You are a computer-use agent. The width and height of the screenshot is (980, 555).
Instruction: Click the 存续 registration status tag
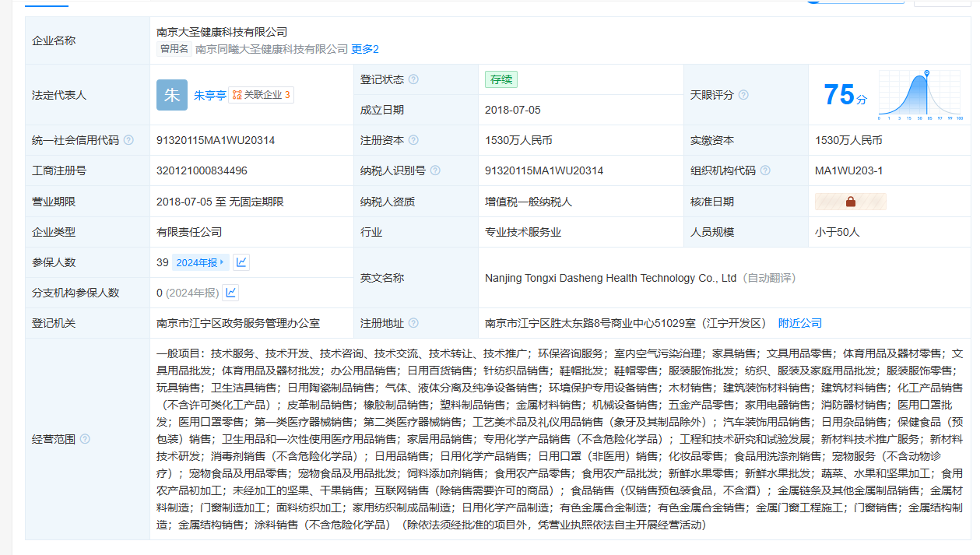point(501,79)
